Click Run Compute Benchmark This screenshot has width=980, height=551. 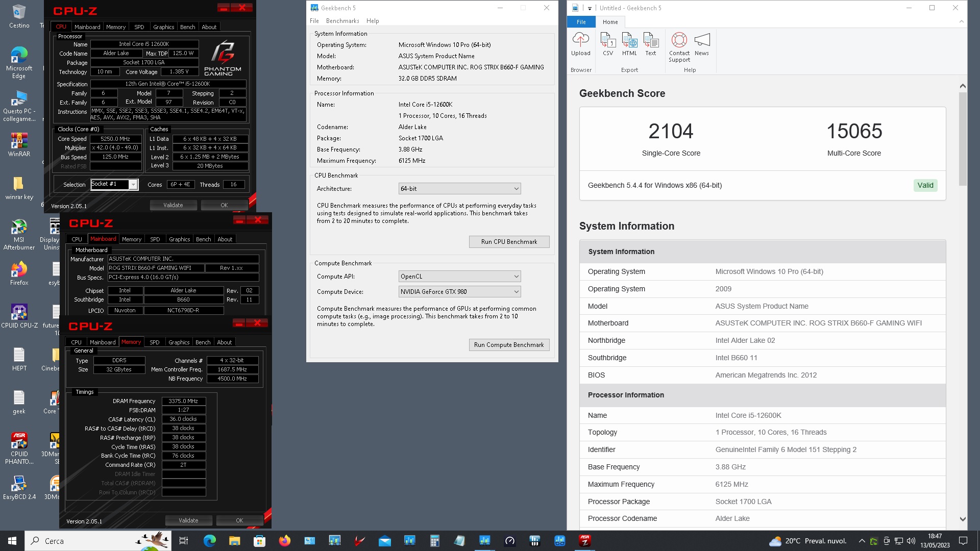[509, 345]
